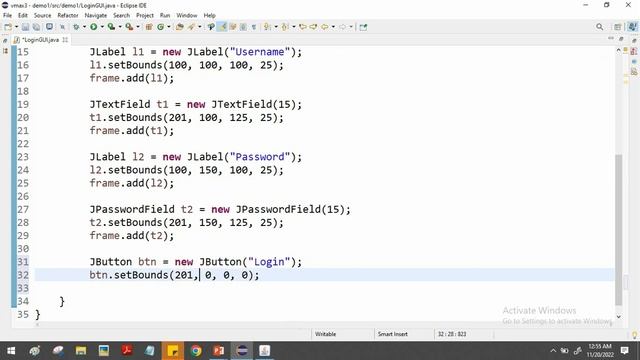This screenshot has height=360, width=640.
Task: Click the tip lightbulb icon in status bar
Action: point(634,335)
